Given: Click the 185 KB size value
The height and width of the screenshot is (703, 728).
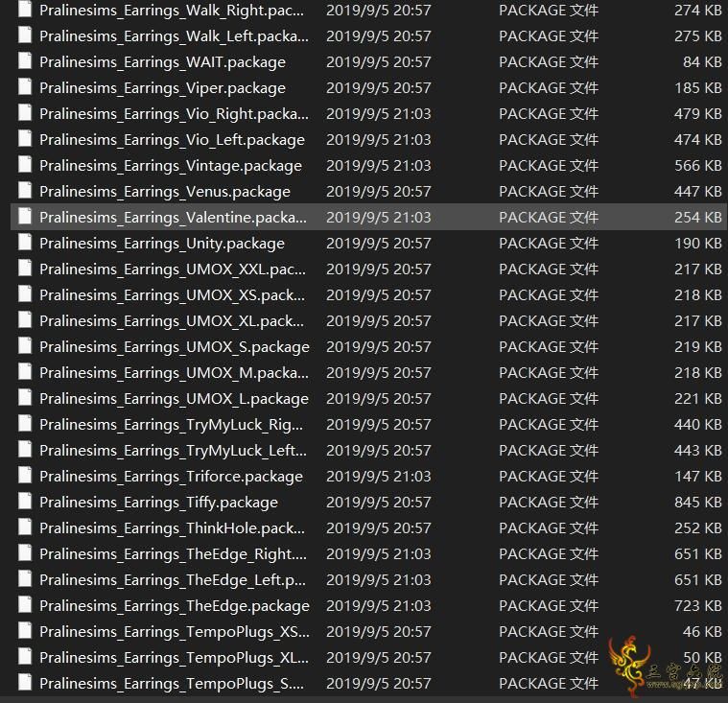Looking at the screenshot, I should pyautogui.click(x=698, y=88).
